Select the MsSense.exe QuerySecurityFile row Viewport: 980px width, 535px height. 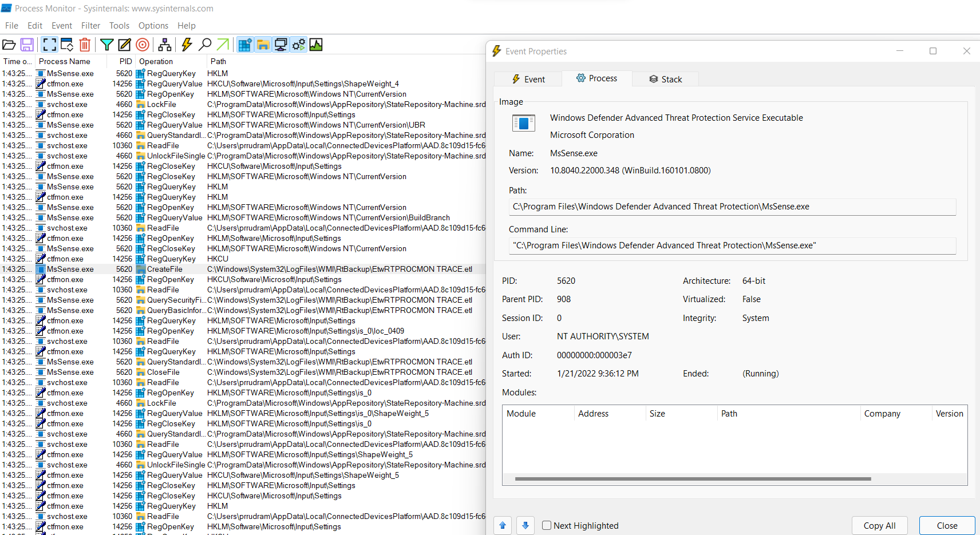(x=243, y=300)
